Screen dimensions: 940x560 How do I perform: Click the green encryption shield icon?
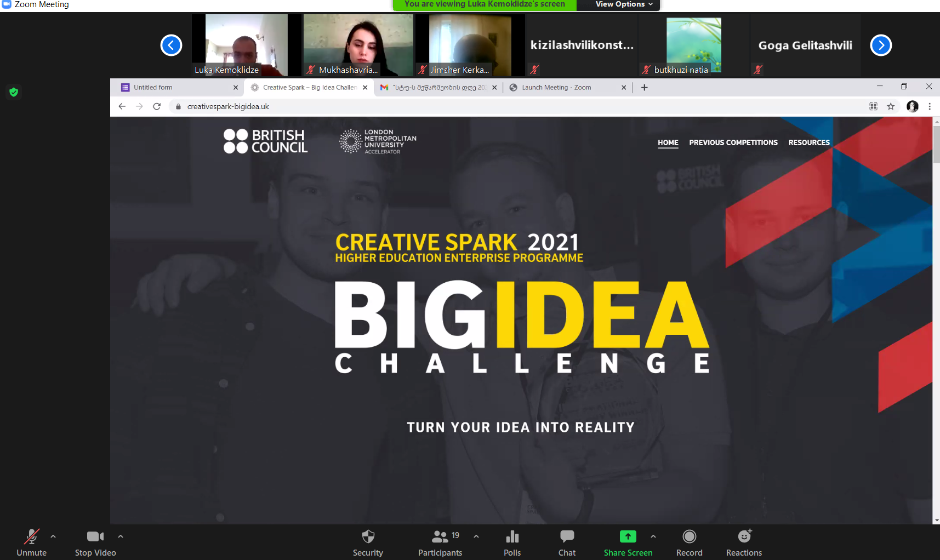tap(14, 92)
